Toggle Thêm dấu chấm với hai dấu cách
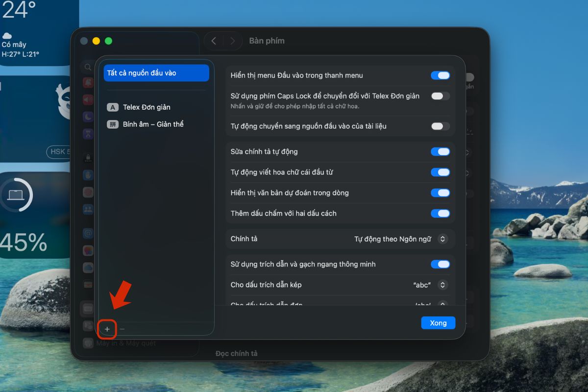This screenshot has height=392, width=588. 440,214
